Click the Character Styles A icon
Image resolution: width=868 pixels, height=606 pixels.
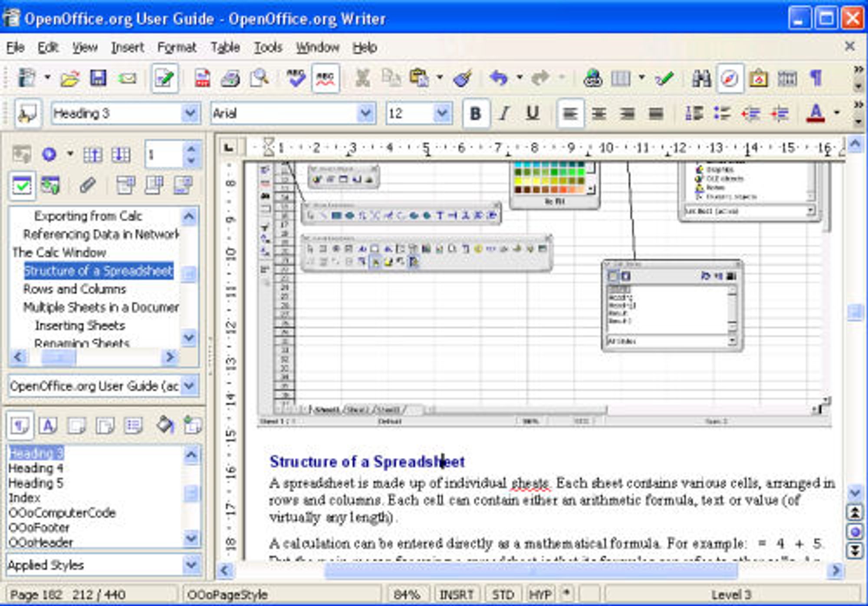(48, 425)
